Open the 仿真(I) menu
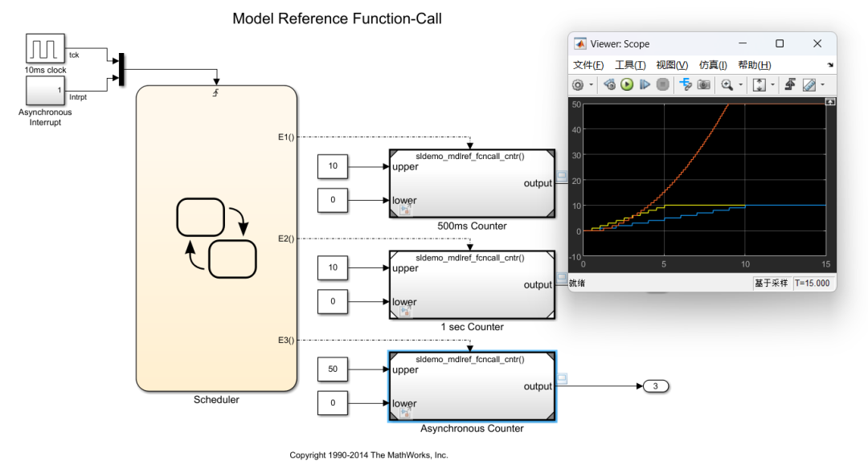The image size is (868, 465). [x=713, y=65]
